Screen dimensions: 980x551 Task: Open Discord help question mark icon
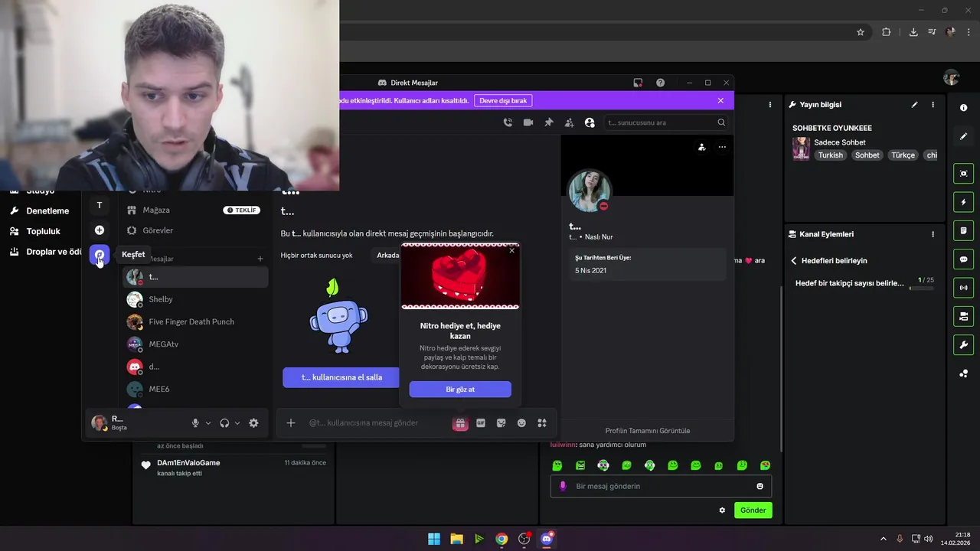(661, 83)
